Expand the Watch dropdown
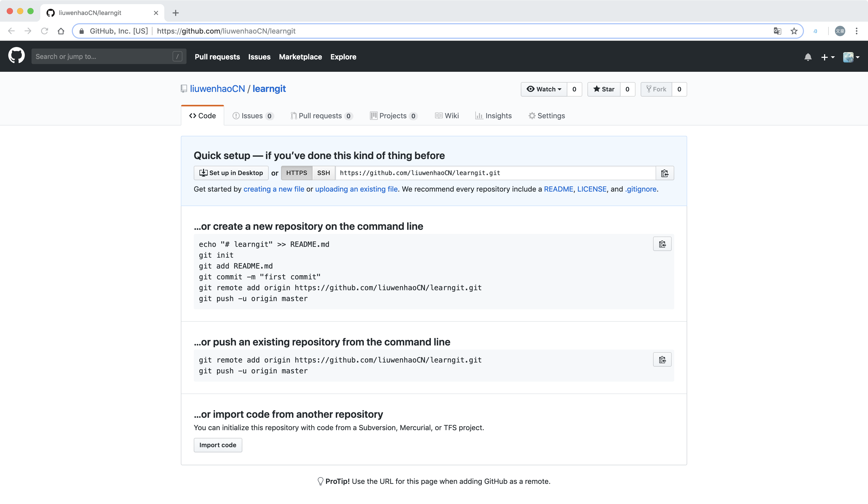This screenshot has height=504, width=868. 544,89
